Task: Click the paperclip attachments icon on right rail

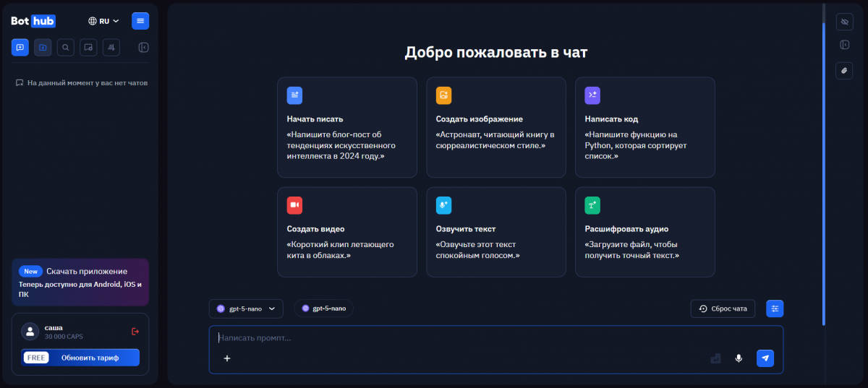Action: (x=844, y=71)
